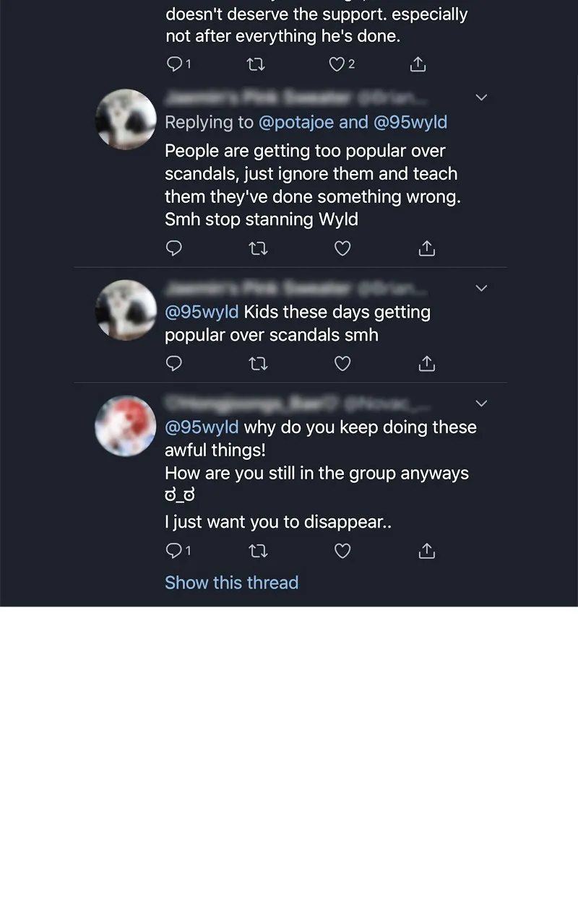Reply to the "doesn't deserve the support" tweet
578x924 pixels.
click(174, 64)
